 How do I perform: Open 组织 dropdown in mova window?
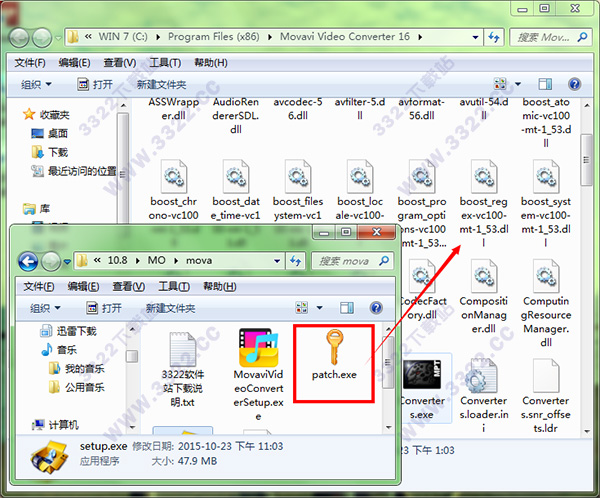(x=45, y=308)
